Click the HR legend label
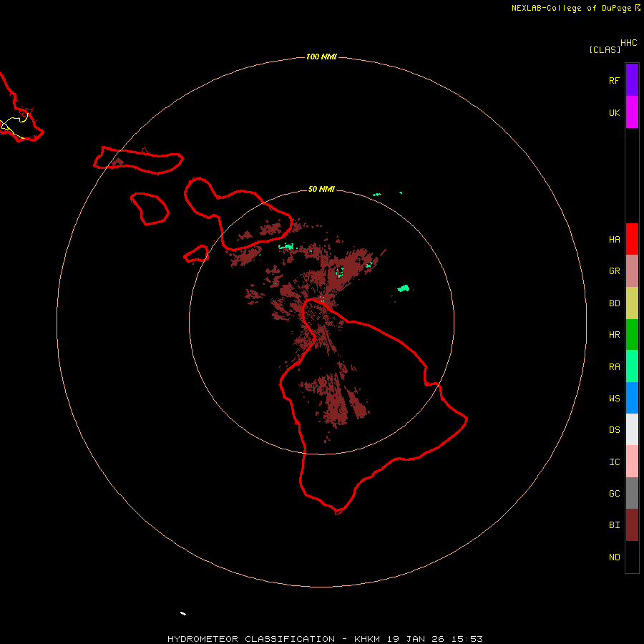 pos(614,335)
